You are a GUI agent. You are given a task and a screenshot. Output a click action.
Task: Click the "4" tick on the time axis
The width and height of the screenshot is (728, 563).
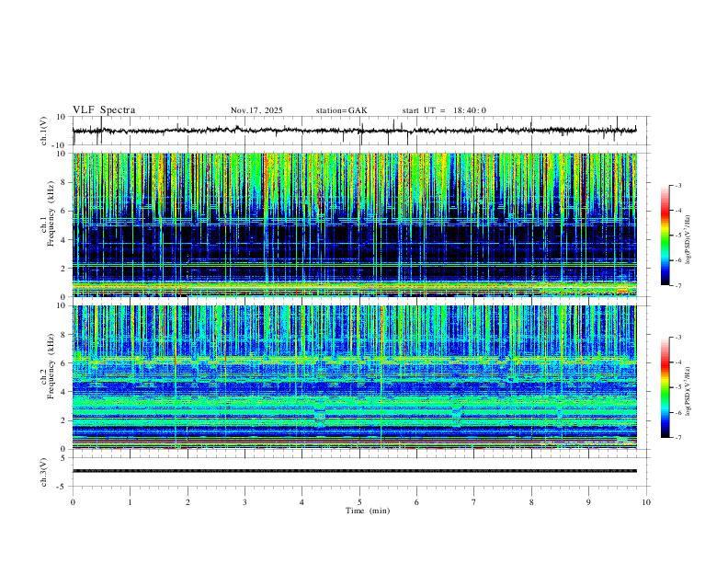click(x=301, y=502)
